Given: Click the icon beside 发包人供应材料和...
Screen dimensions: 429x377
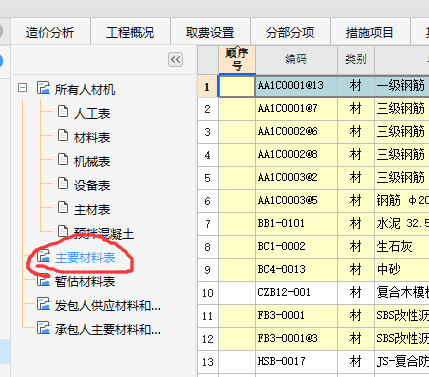Looking at the screenshot, I should (x=43, y=304).
